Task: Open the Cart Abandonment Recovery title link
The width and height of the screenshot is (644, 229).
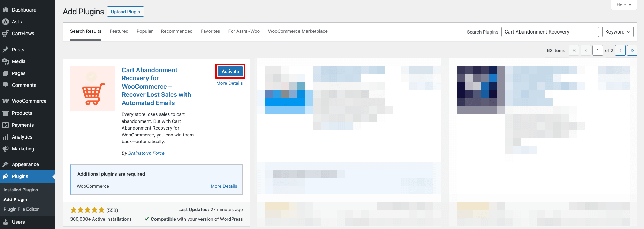Action: tap(157, 87)
